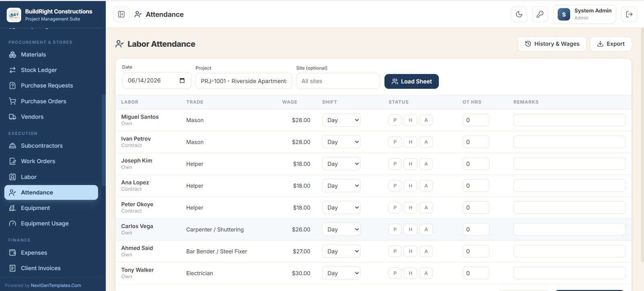
Task: Open Client Invoices menu item
Action: click(x=51, y=268)
